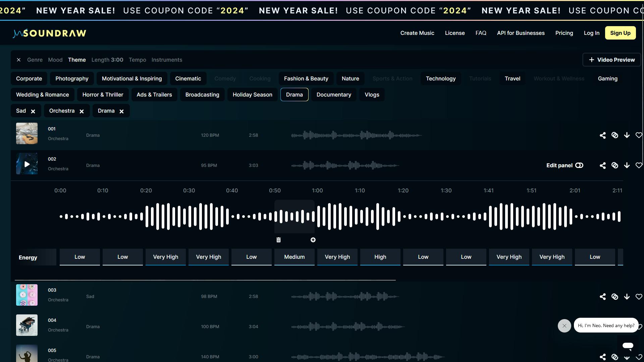This screenshot has height=362, width=644.
Task: Set Medium energy block at 0:50
Action: point(294,257)
